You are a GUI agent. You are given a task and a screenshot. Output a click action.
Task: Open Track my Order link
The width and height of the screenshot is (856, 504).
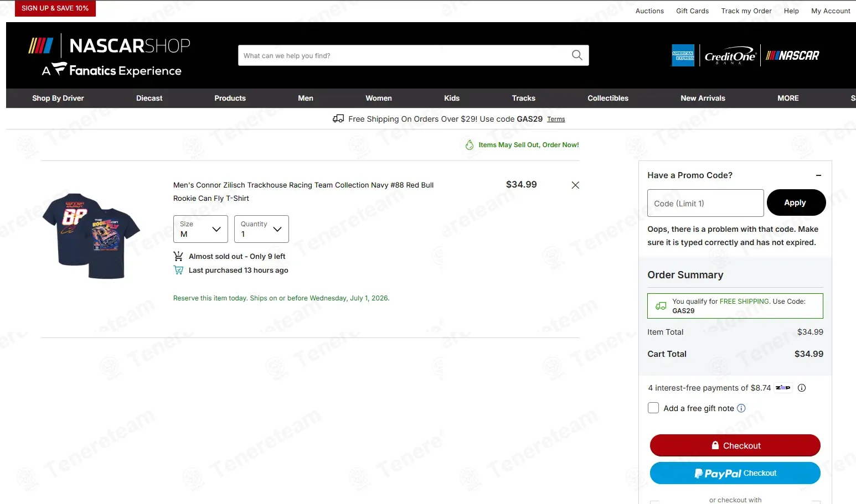(746, 11)
